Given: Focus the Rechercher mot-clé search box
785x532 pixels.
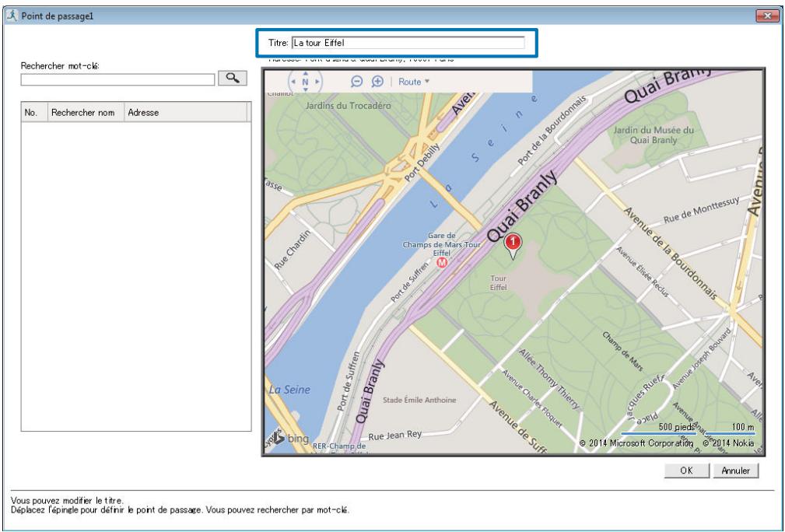Looking at the screenshot, I should (117, 79).
